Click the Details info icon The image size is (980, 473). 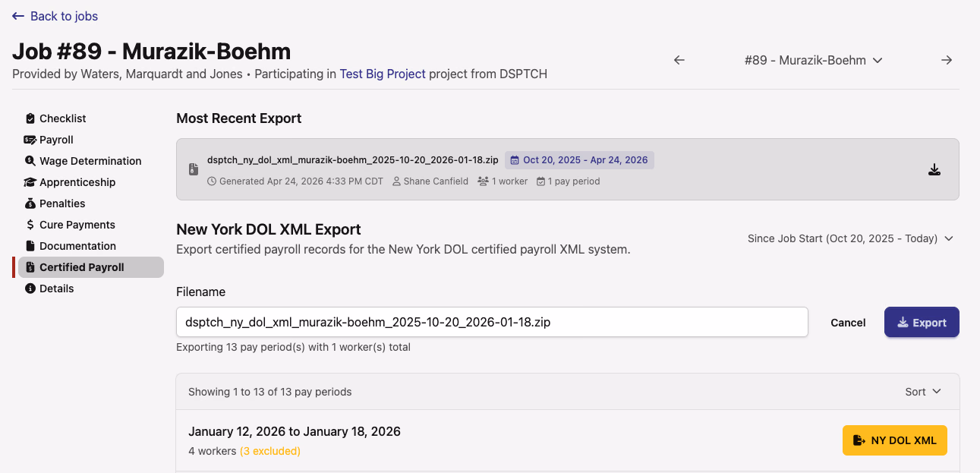[30, 289]
